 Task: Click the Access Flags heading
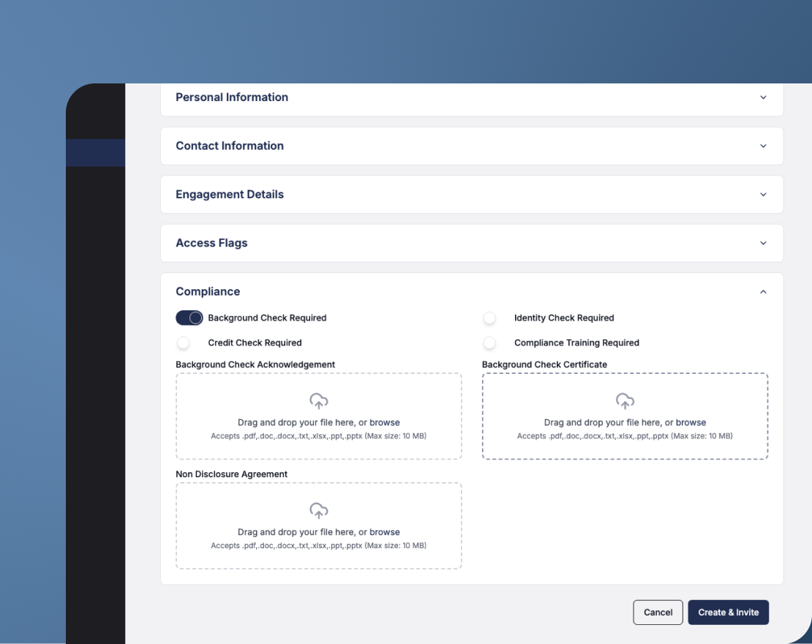coord(211,243)
